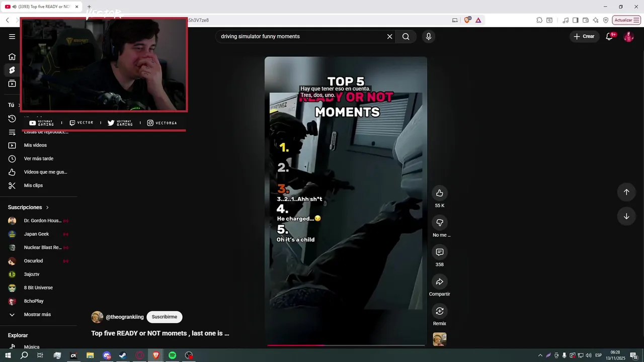
Task: Click the Short title text
Action: 160,333
